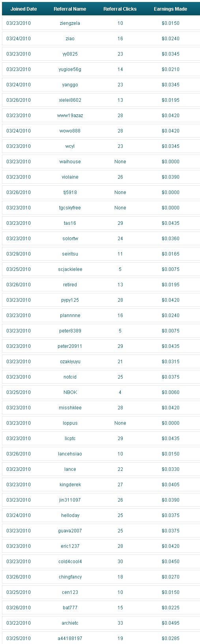Select referral name lancehsiao
The height and width of the screenshot is (644, 200).
pyautogui.click(x=70, y=454)
